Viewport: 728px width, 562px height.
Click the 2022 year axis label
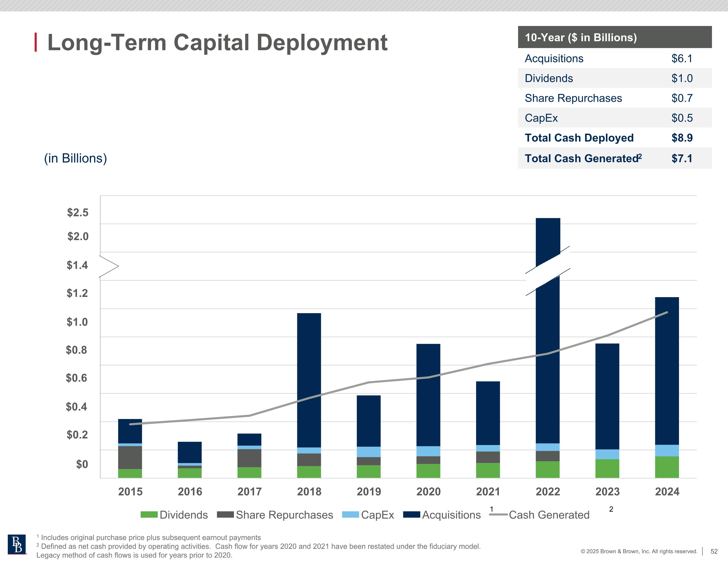click(548, 491)
